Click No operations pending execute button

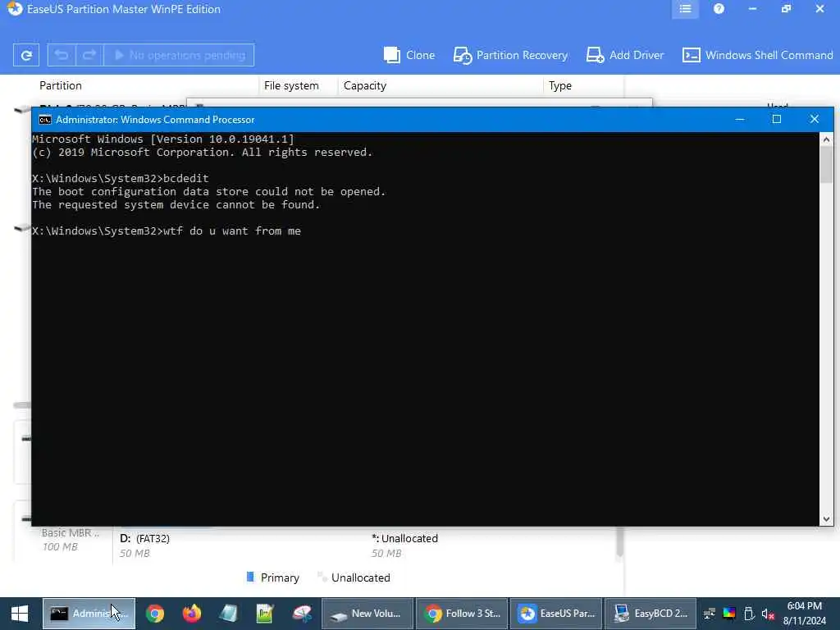pos(179,55)
